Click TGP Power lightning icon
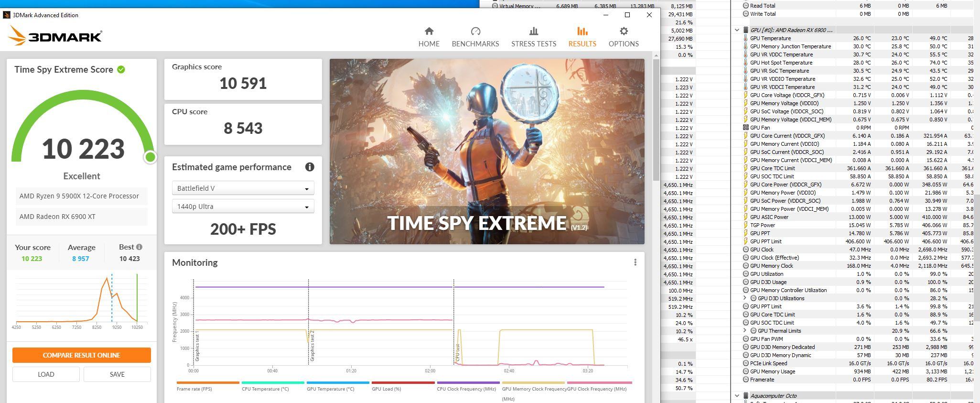The width and height of the screenshot is (980, 403). point(746,225)
